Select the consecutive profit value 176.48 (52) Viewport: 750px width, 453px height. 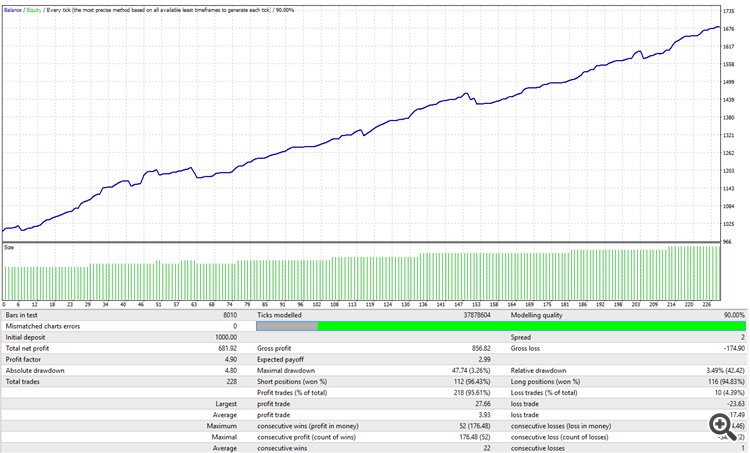point(474,437)
